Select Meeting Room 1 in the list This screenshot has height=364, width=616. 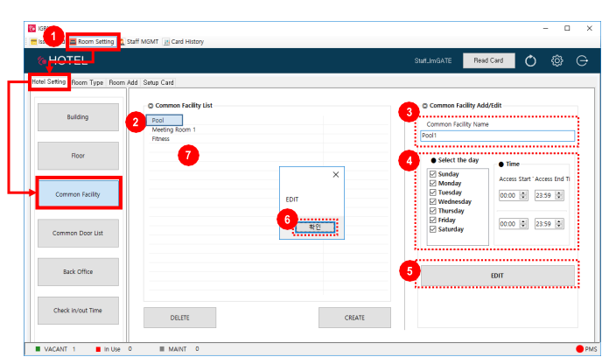point(173,129)
